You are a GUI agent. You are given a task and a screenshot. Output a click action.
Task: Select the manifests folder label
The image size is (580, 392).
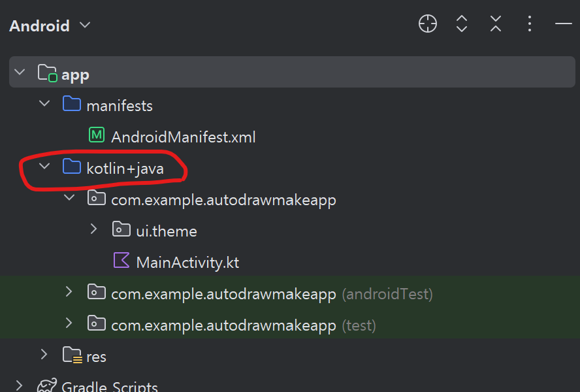click(x=120, y=106)
